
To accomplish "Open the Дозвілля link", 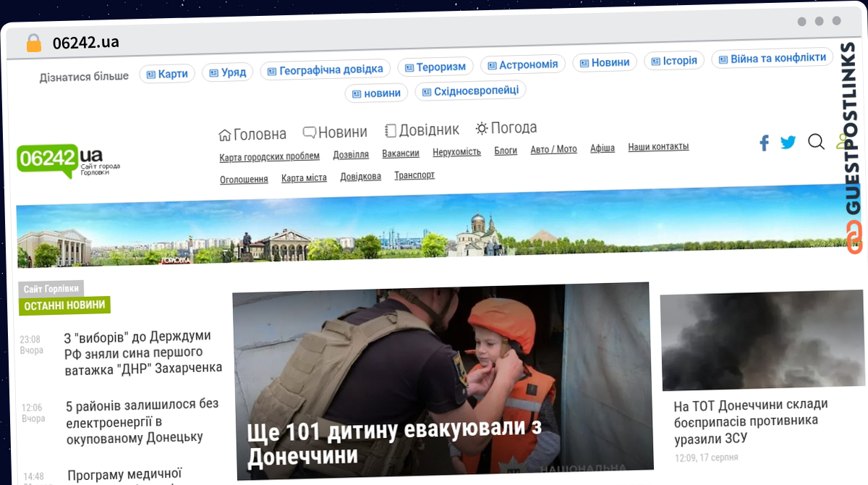I will pyautogui.click(x=351, y=155).
